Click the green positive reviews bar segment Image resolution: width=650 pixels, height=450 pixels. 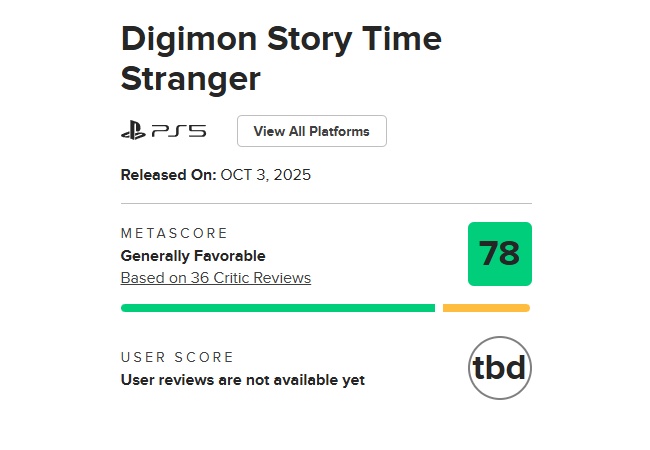point(278,308)
